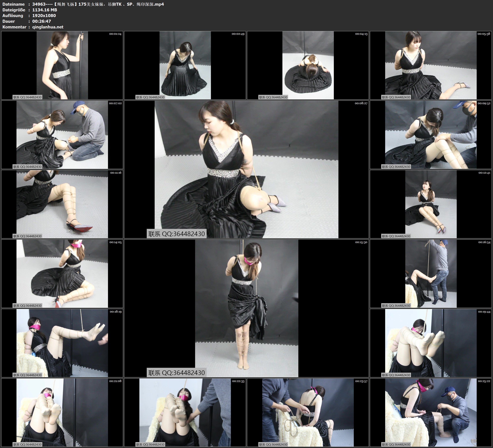The image size is (493, 448).
Task: Open the frame marked 00:22:33
Action: [185, 412]
